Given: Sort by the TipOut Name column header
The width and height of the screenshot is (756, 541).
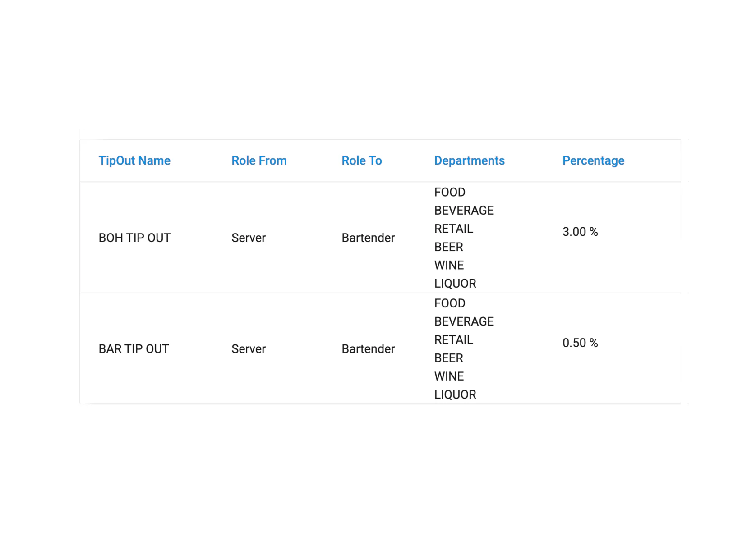Looking at the screenshot, I should (134, 160).
